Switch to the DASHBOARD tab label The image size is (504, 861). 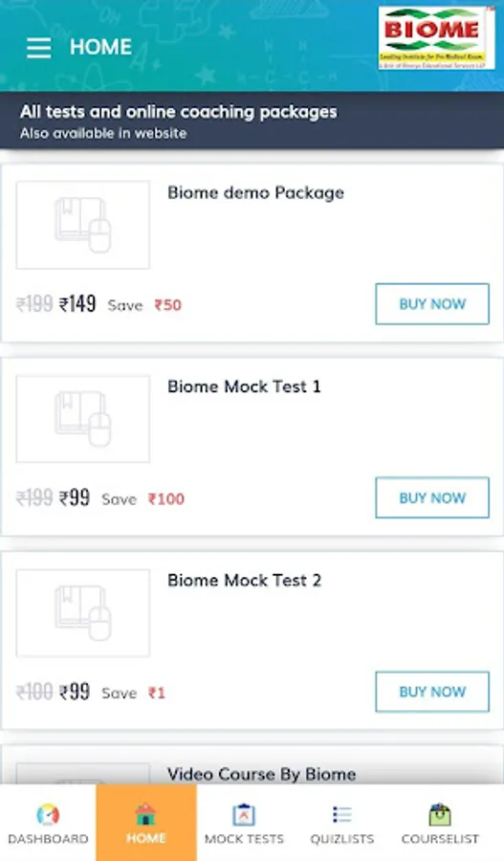49,838
